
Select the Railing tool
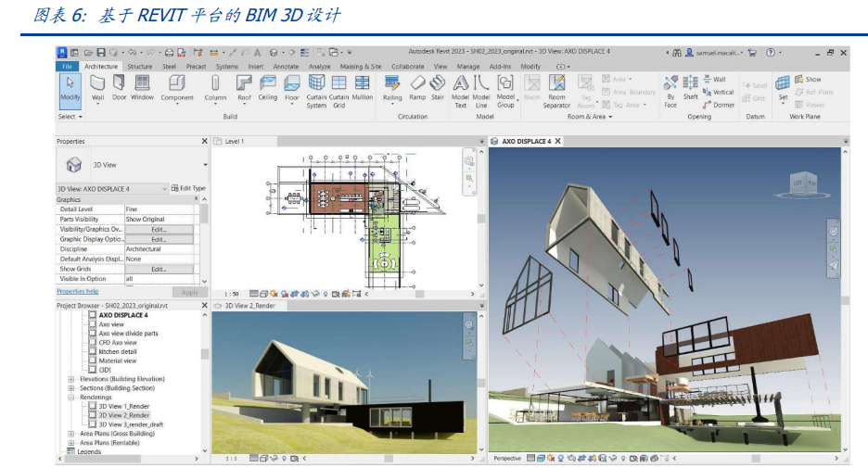[x=392, y=89]
